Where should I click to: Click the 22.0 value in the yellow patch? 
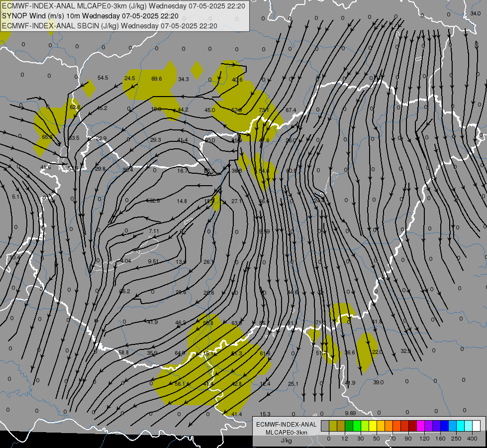click(x=377, y=352)
